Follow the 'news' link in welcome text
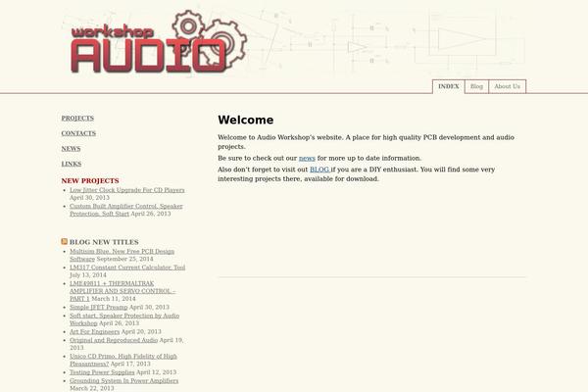The height and width of the screenshot is (392, 588). coord(307,159)
